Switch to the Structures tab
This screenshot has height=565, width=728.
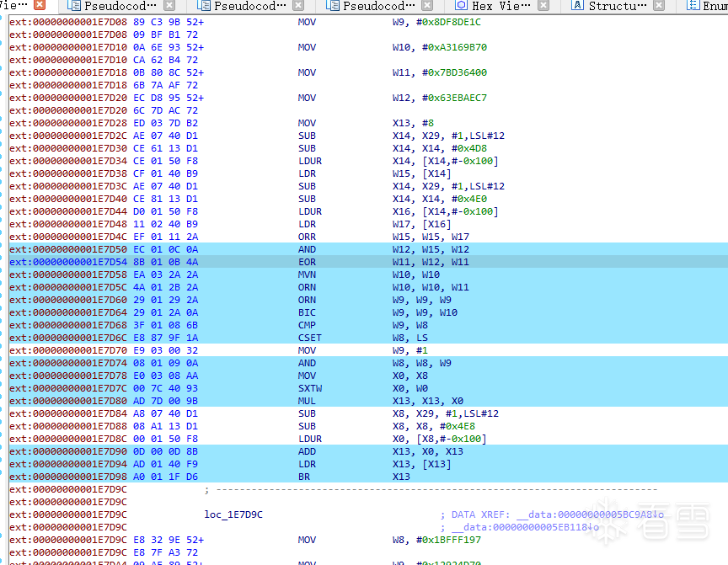617,6
